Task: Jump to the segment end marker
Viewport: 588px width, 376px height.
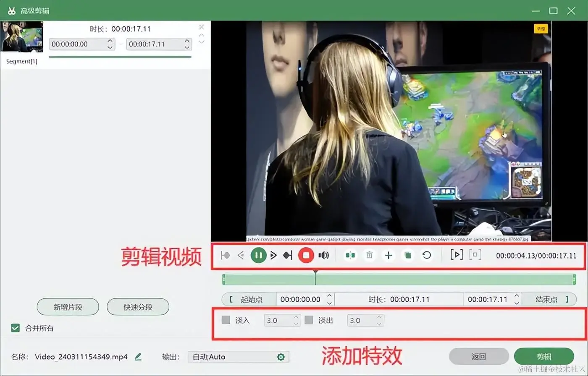Action: point(288,255)
